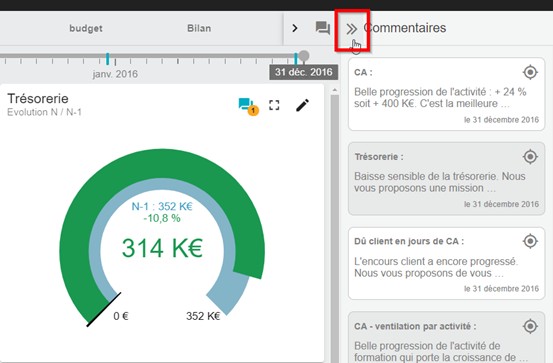Viewport: 553px width, 363px height.
Task: Open Trésorerie card comments icon with badge
Action: click(248, 106)
